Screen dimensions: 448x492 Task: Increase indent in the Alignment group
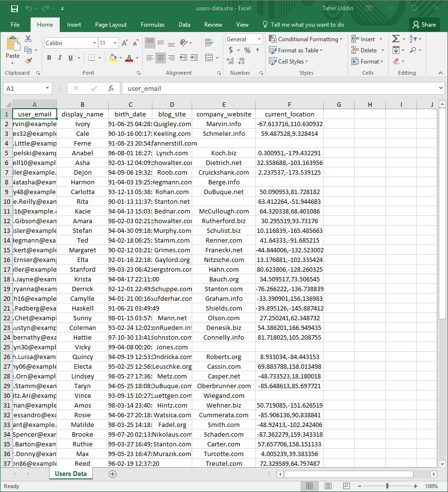(194, 58)
